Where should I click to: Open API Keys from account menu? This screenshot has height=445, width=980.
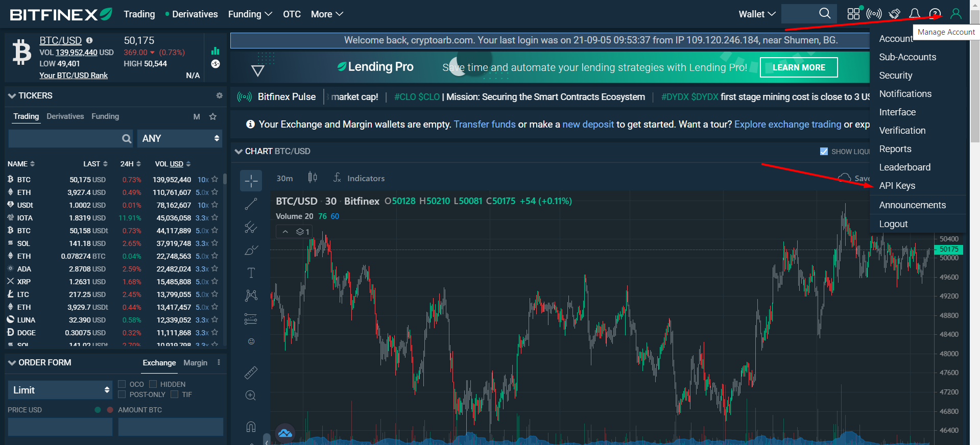pos(897,186)
